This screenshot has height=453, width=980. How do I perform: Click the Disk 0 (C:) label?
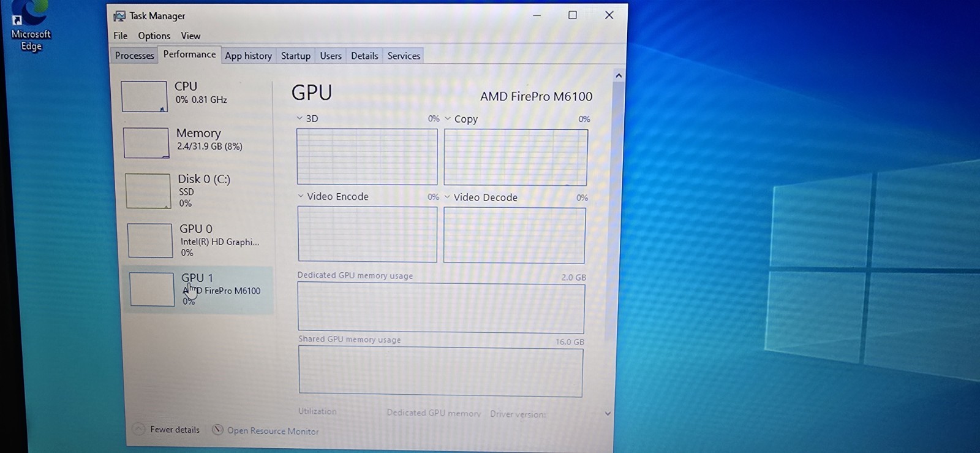pyautogui.click(x=204, y=179)
